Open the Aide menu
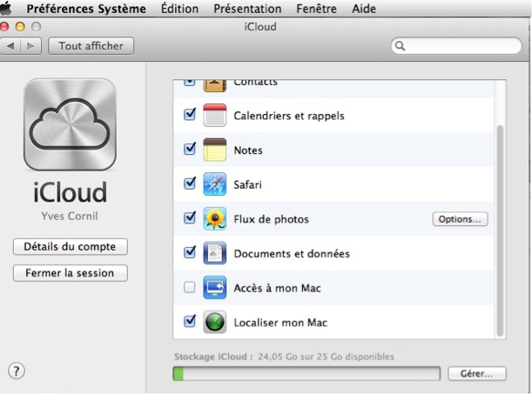This screenshot has width=532, height=394. tap(364, 9)
